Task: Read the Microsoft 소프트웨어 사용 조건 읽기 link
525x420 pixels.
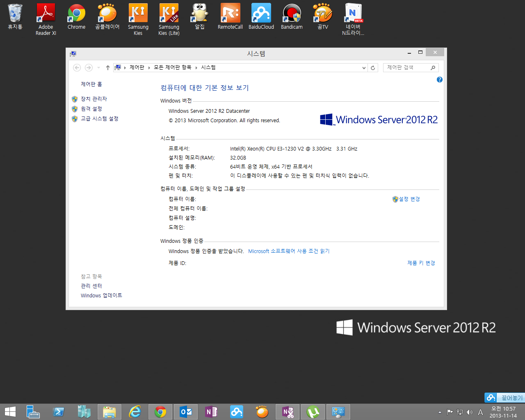Action: click(289, 251)
